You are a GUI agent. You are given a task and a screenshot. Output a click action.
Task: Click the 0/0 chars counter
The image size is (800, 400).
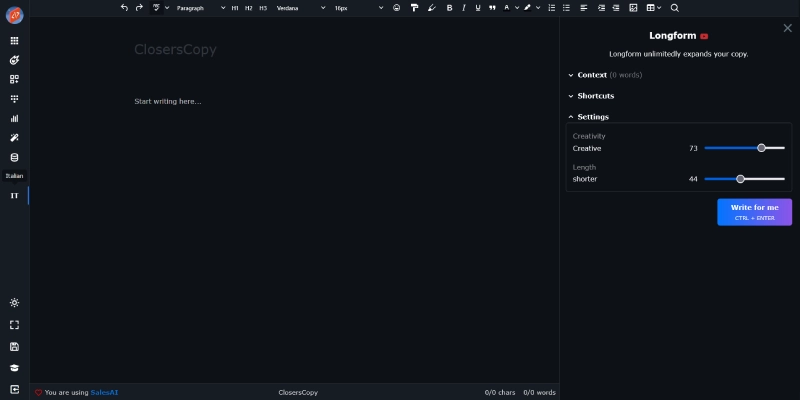coord(500,392)
